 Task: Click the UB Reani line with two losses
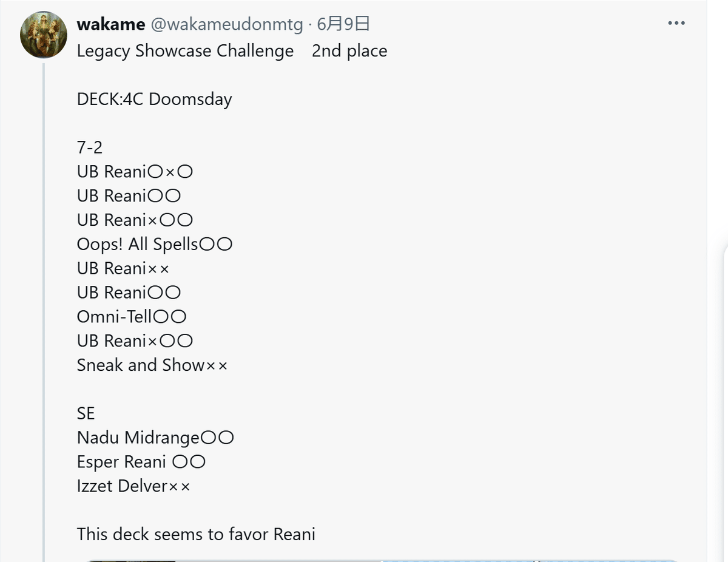pos(123,268)
